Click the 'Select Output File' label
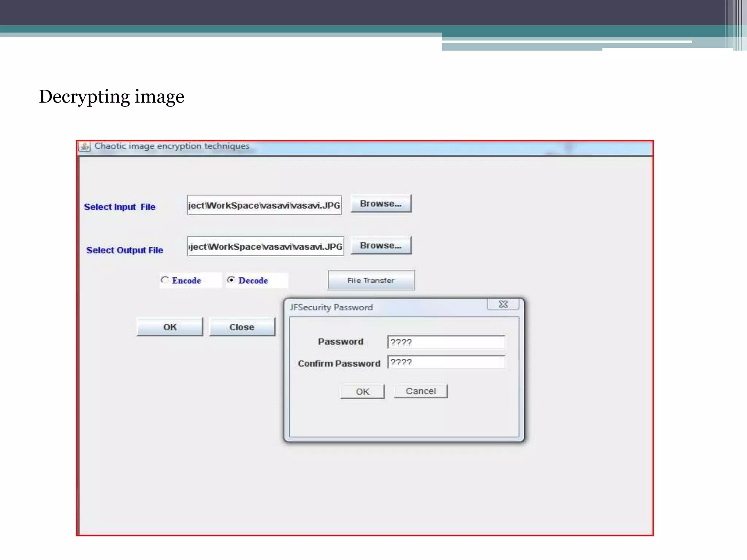The width and height of the screenshot is (747, 560). click(x=125, y=250)
